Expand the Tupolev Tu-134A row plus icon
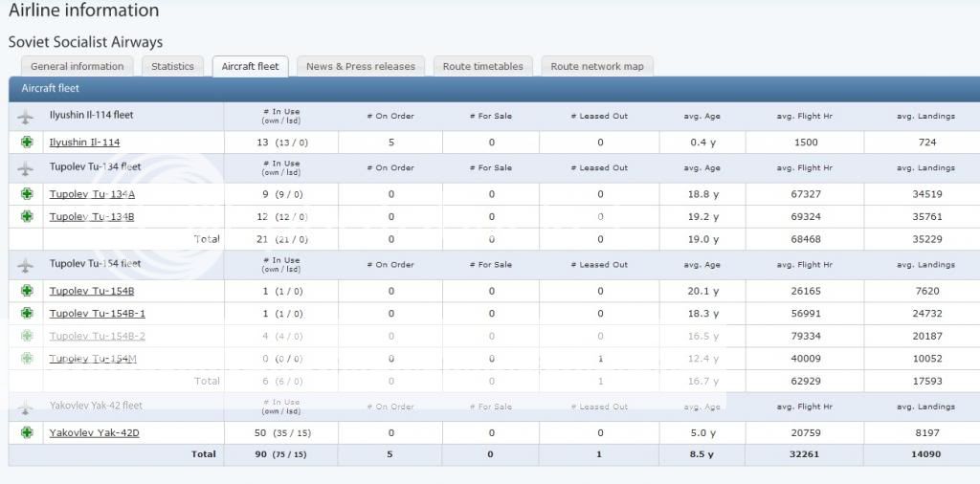This screenshot has width=980, height=484. pos(26,194)
